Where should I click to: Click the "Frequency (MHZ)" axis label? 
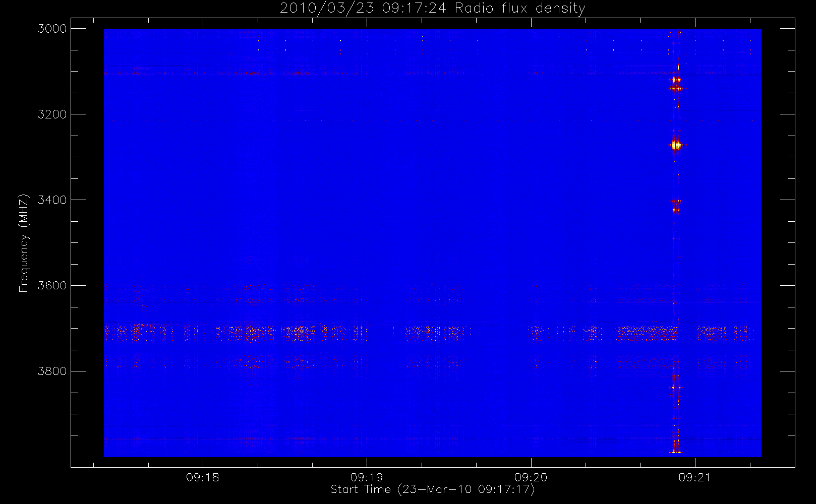[24, 243]
